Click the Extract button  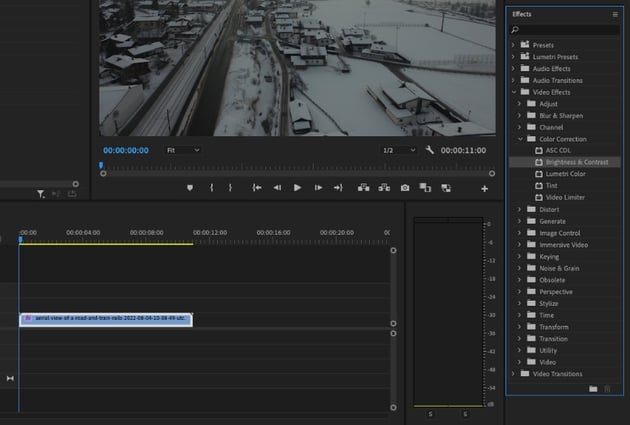point(384,188)
